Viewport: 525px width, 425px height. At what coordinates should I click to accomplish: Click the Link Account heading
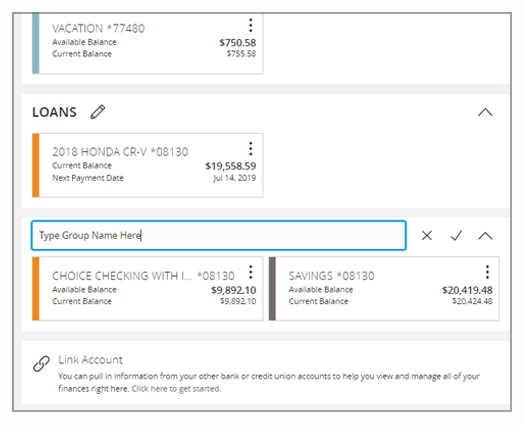[90, 360]
